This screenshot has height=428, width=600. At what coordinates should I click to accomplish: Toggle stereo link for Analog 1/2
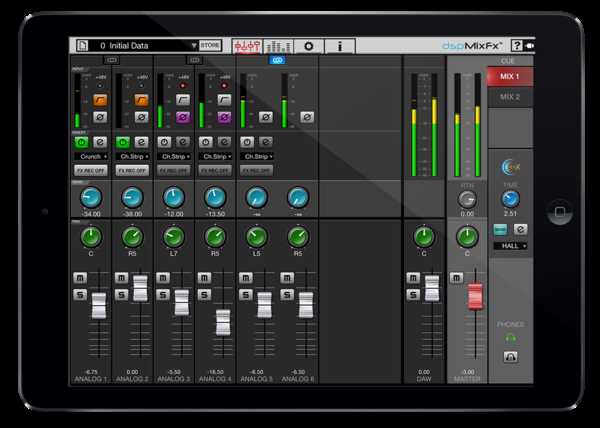pos(112,60)
